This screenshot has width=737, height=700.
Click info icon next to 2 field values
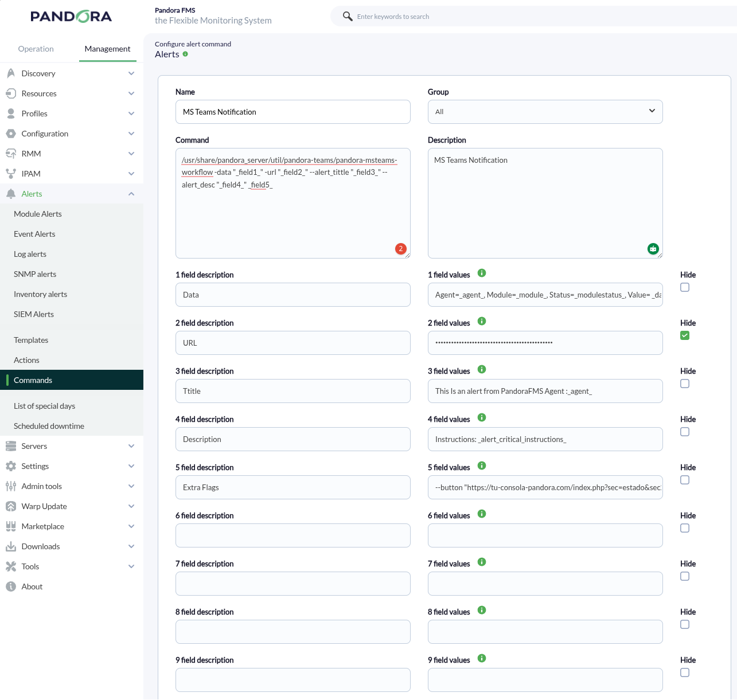click(482, 321)
